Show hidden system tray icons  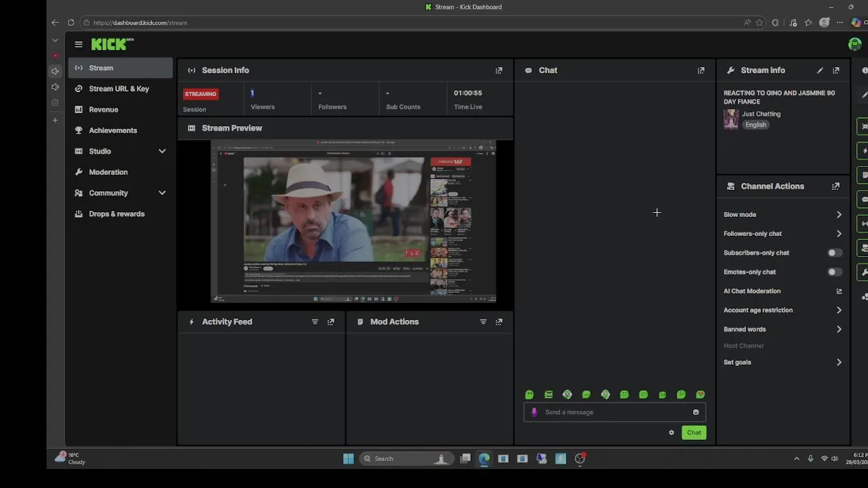pos(796,459)
